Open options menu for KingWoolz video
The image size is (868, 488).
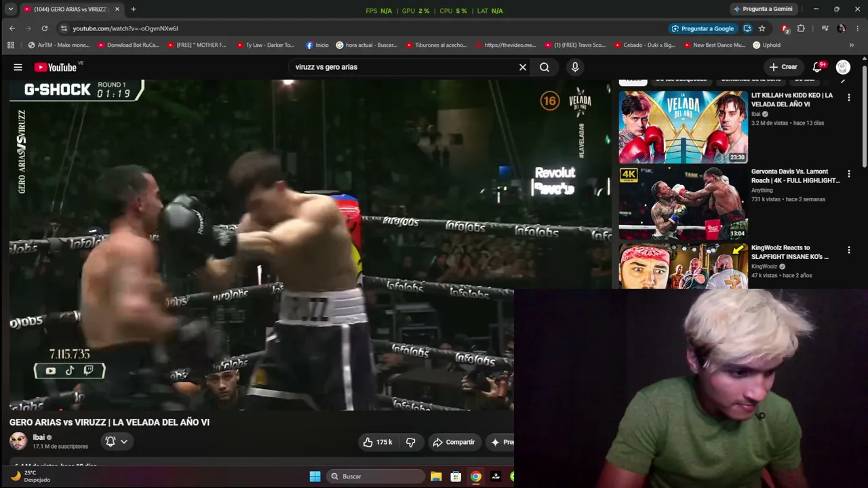pyautogui.click(x=849, y=250)
